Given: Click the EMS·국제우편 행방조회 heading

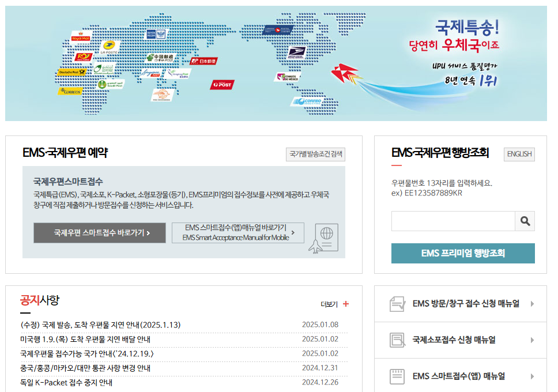Looking at the screenshot, I should pyautogui.click(x=440, y=153).
